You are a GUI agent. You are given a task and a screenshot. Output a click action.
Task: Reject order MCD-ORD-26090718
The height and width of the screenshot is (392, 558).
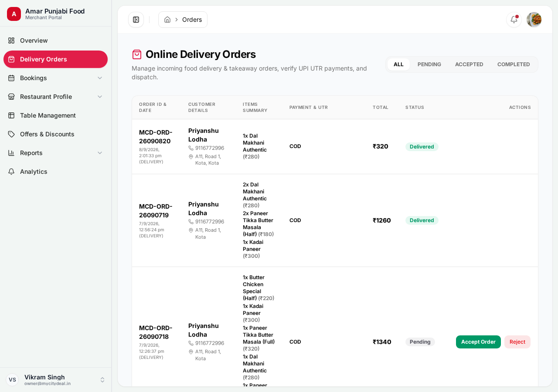517,342
